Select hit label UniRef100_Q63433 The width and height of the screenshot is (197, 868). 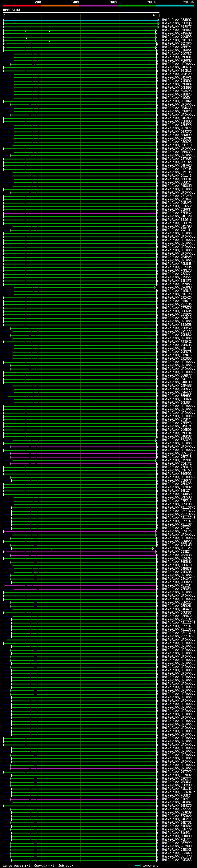tap(176, 555)
